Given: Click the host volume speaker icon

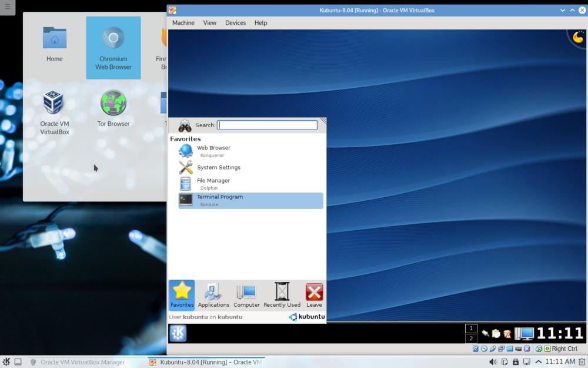Looking at the screenshot, I should point(493,362).
